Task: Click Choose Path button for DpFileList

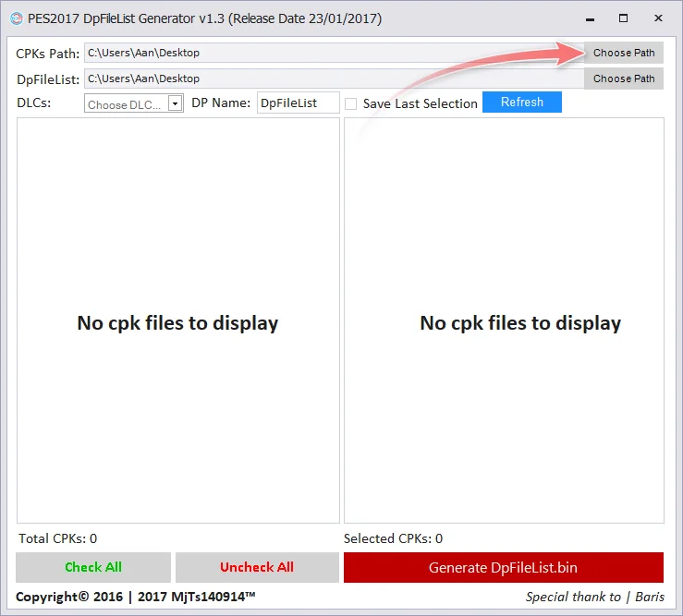Action: point(623,79)
